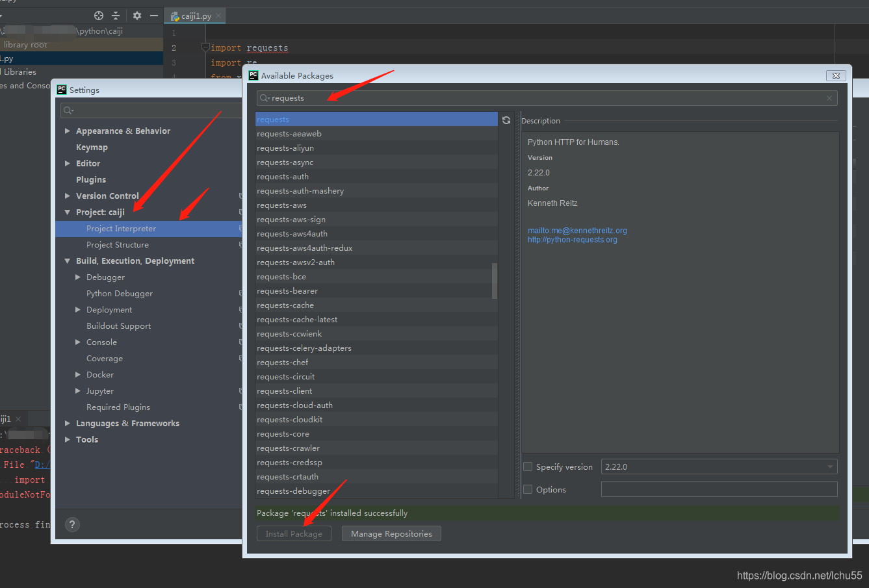Click the Options text input field
Screen dimensions: 869x588
coord(720,489)
